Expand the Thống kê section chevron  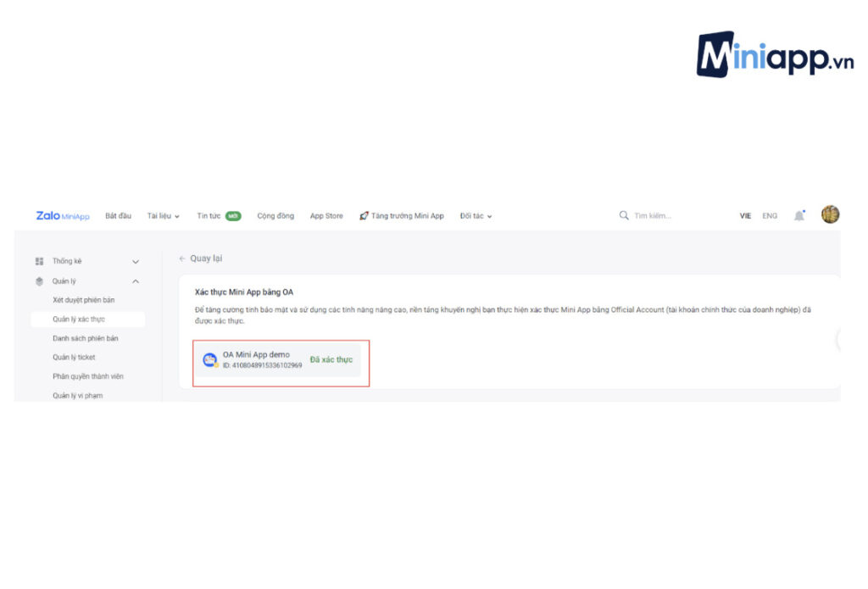[x=136, y=261]
